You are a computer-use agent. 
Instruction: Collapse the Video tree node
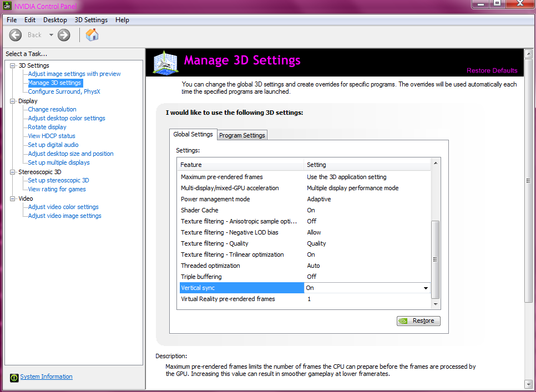click(x=13, y=198)
